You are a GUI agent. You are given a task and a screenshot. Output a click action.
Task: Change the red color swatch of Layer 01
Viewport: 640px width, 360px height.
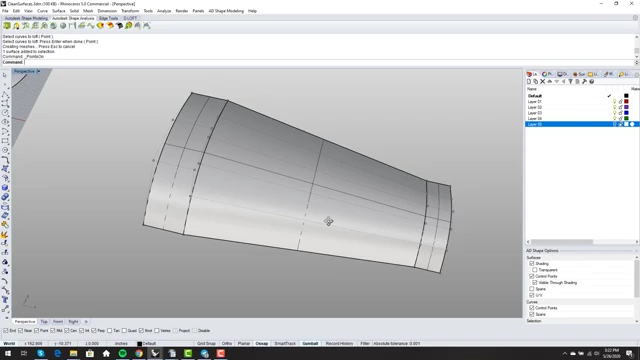click(x=626, y=102)
